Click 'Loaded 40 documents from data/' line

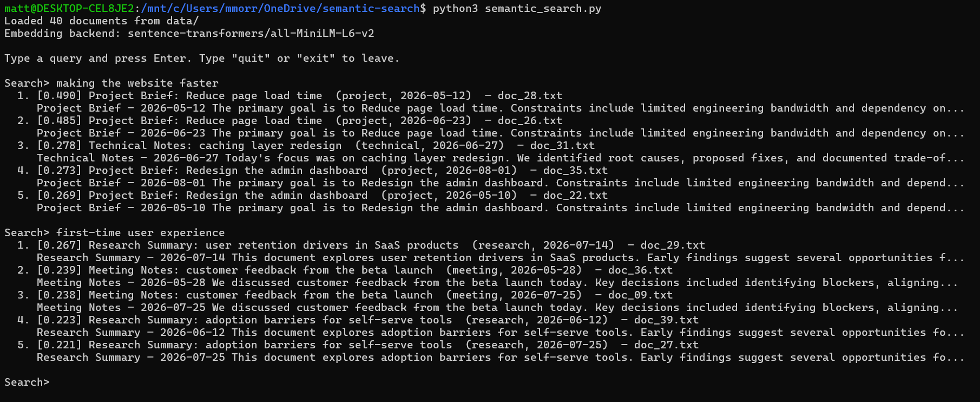[102, 21]
